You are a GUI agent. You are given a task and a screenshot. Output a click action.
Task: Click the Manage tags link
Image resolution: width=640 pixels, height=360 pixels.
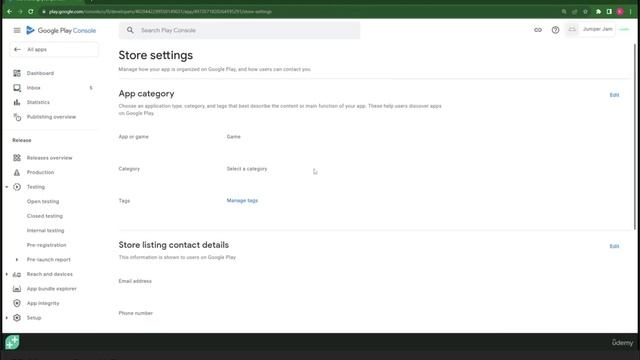[x=242, y=200]
